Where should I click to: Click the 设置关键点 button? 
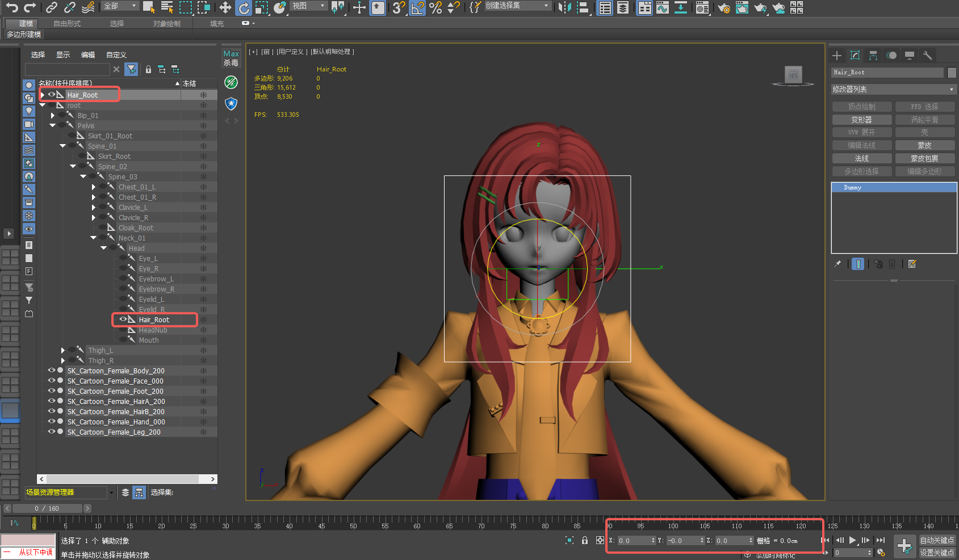click(937, 552)
